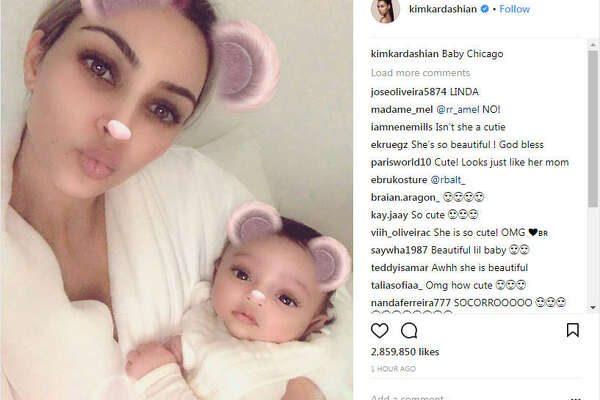Image resolution: width=600 pixels, height=400 pixels.
Task: View likes count 2,859,850 likes
Action: pos(405,352)
